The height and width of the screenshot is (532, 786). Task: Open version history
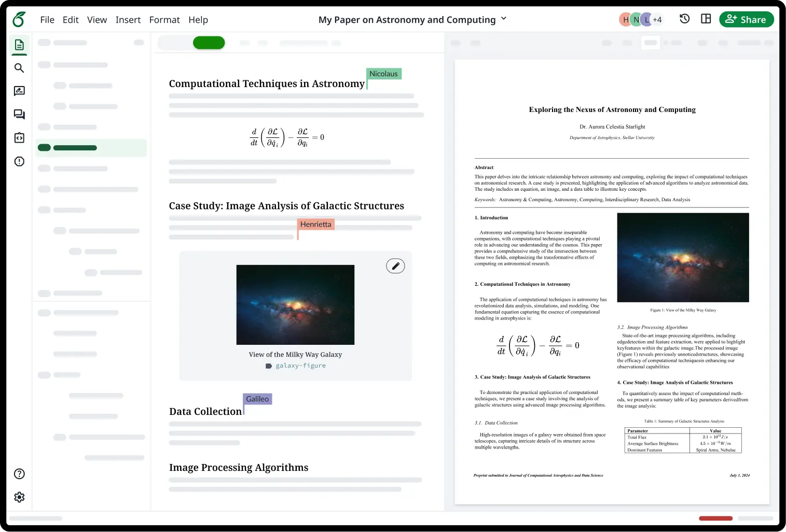[x=684, y=19]
